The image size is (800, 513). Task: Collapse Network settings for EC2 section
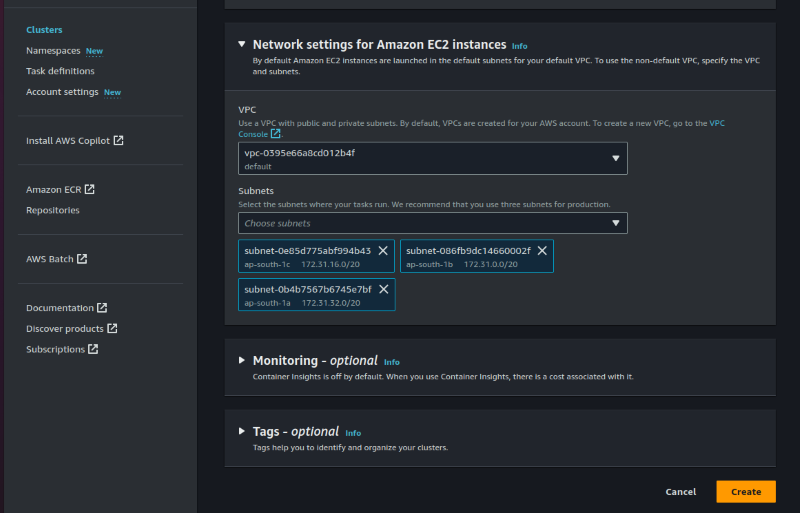pos(242,45)
